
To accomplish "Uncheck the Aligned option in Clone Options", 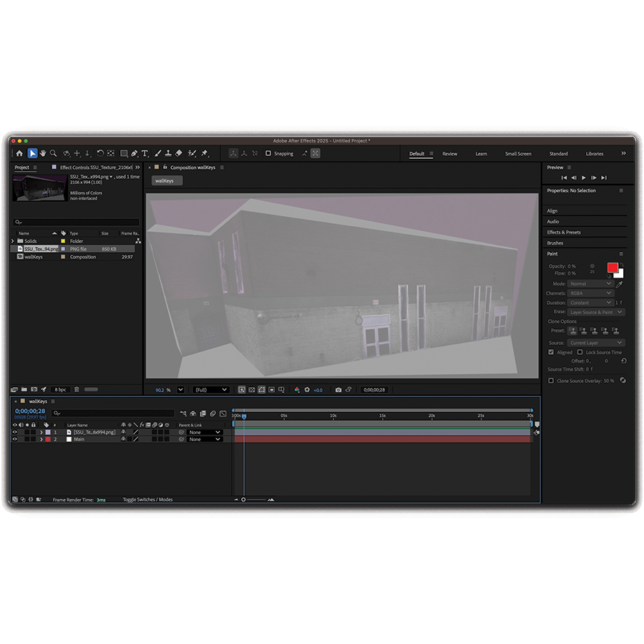I will 551,352.
